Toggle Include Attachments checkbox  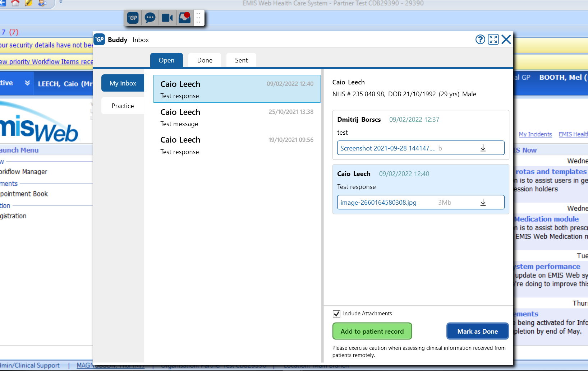point(336,314)
